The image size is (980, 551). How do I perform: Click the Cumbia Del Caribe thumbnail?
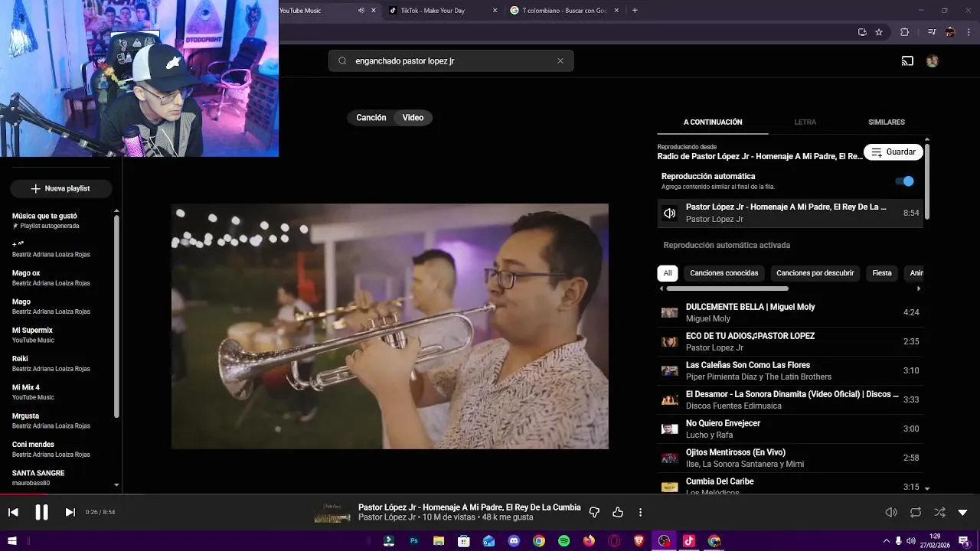point(670,487)
